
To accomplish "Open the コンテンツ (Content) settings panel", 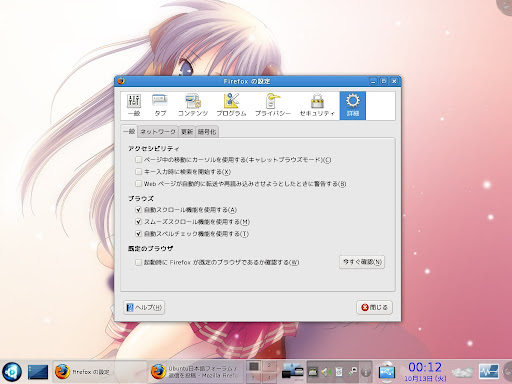I will tap(193, 105).
